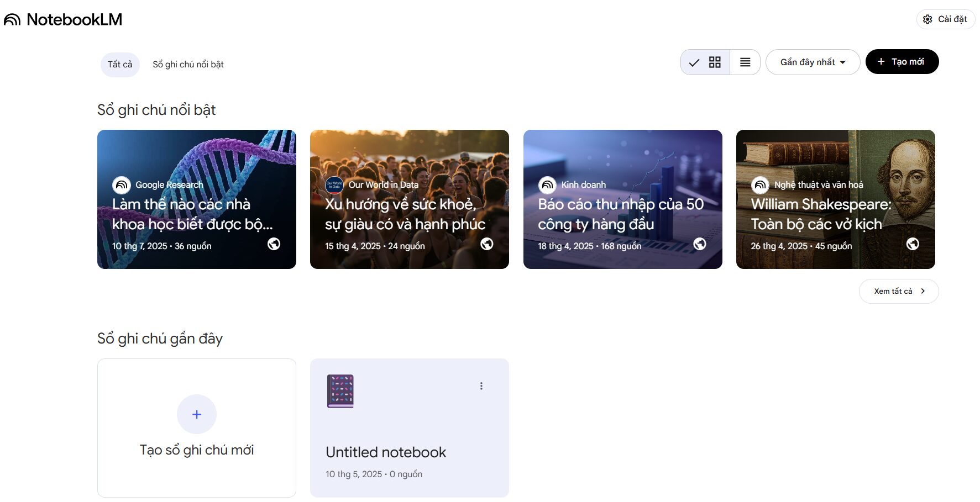Viewport: 980px width, 502px height.
Task: Click globe icon on Kinh doanh card
Action: click(699, 244)
